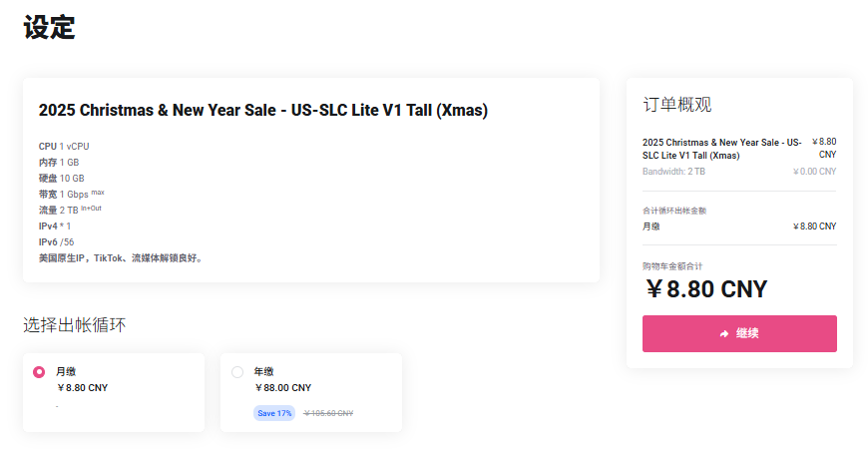Select the 年缴 annual billing radio button
This screenshot has width=868, height=452.
click(x=237, y=372)
